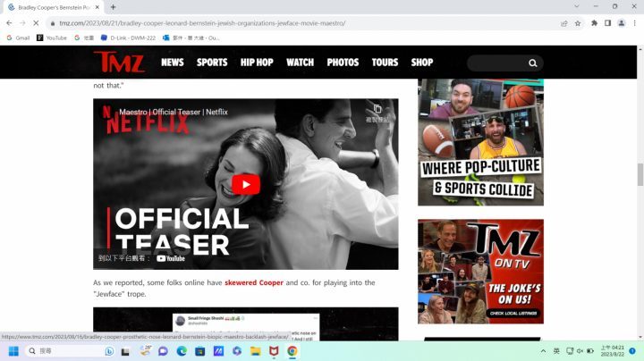Open the SHOP link in navigation

pos(422,63)
